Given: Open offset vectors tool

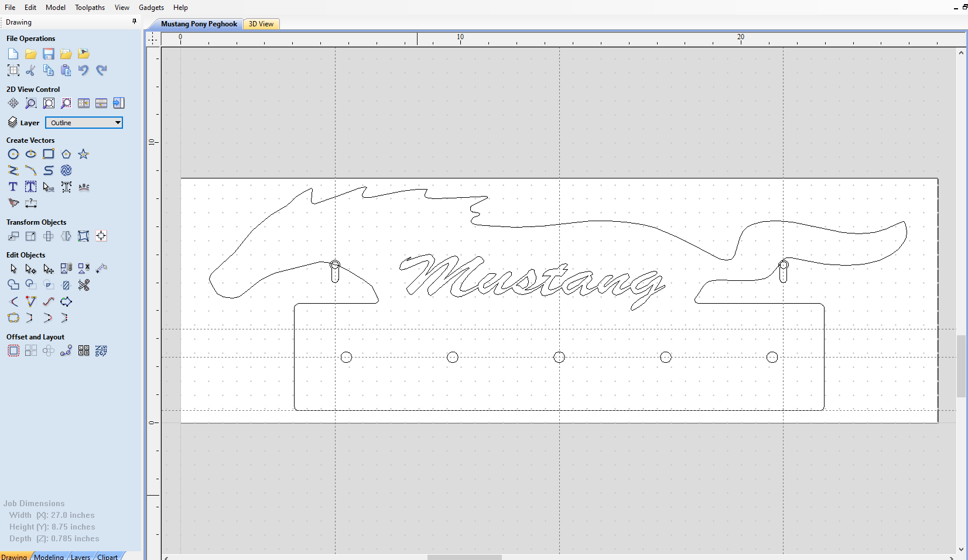Looking at the screenshot, I should click(13, 351).
